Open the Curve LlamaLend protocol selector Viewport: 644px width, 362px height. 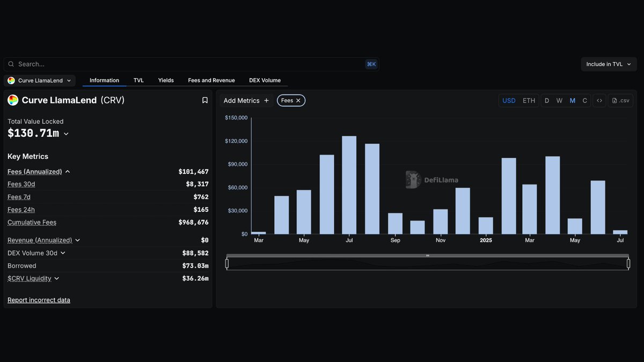click(x=40, y=80)
